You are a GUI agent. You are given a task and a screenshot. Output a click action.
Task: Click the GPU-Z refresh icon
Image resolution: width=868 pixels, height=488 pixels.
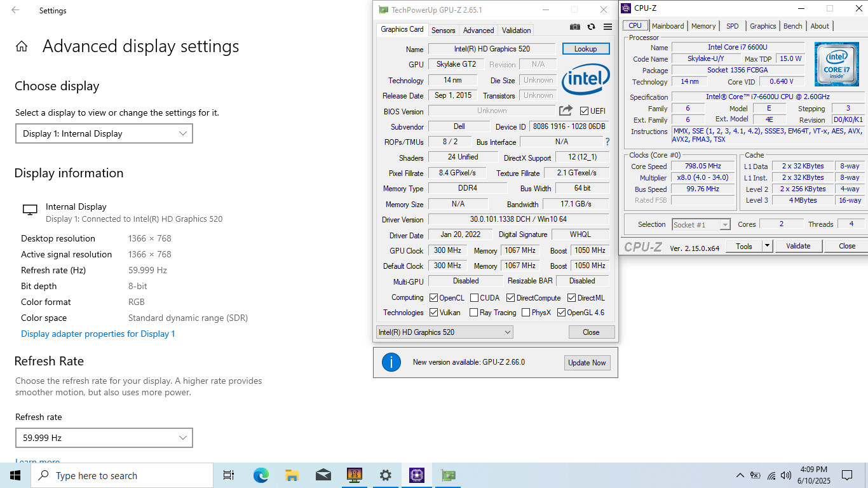pyautogui.click(x=591, y=27)
